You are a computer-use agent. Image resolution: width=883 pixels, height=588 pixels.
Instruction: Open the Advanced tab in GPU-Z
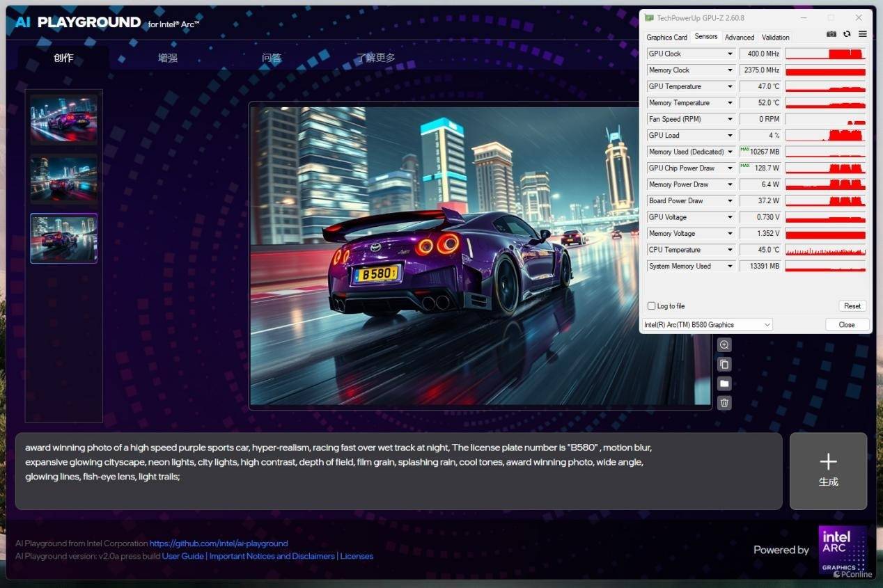coord(739,38)
